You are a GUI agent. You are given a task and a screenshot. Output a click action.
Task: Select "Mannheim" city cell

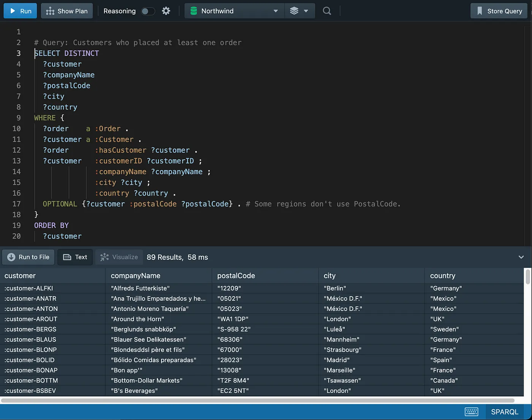[x=372, y=339]
